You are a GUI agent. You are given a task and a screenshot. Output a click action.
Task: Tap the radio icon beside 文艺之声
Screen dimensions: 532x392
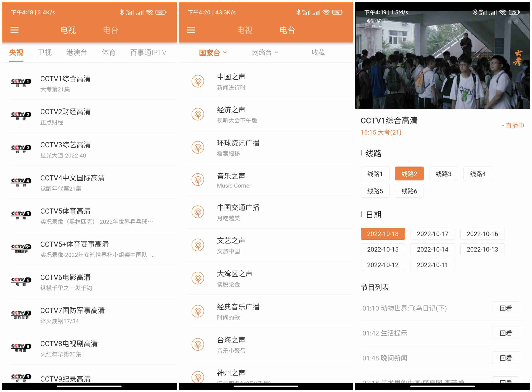point(198,245)
